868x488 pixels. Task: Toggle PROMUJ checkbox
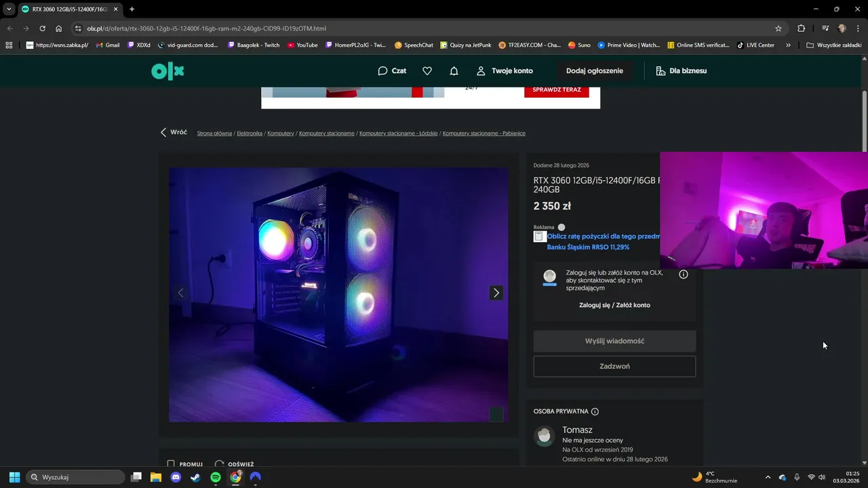coord(171,464)
